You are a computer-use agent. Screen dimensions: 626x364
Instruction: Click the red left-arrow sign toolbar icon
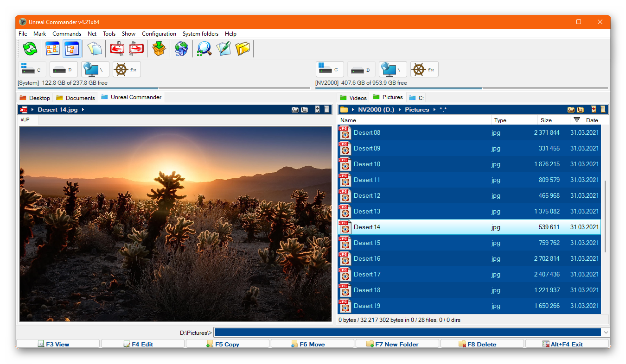point(117,48)
